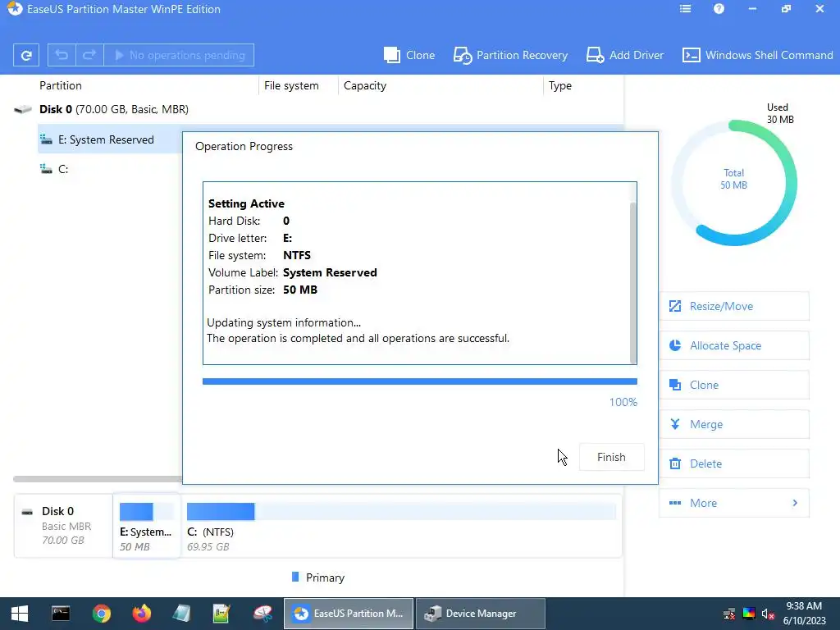Select the C: (NTFS) 69.95 GB block in disk map
Image resolution: width=840 pixels, height=630 pixels.
click(401, 526)
